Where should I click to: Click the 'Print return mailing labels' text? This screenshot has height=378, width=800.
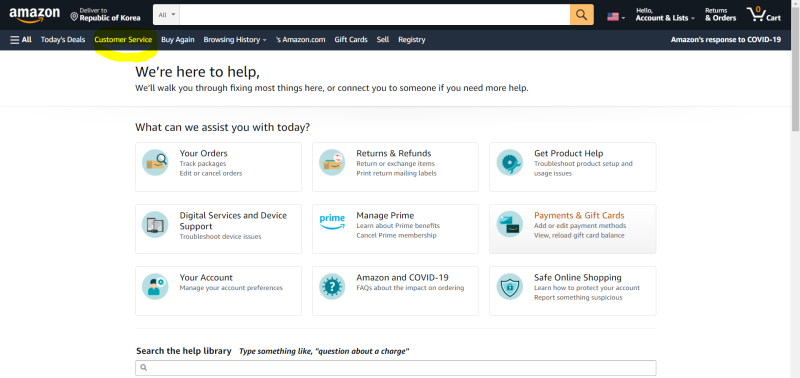(x=396, y=173)
